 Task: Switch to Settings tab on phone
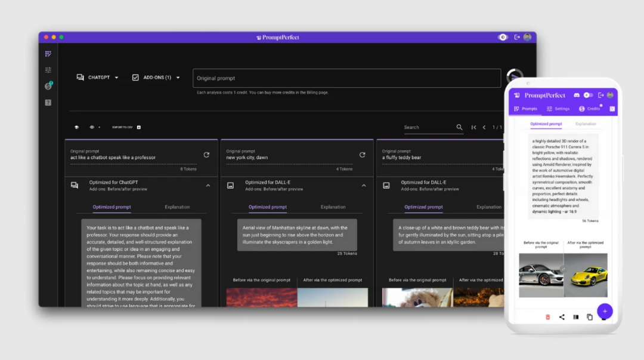point(558,109)
